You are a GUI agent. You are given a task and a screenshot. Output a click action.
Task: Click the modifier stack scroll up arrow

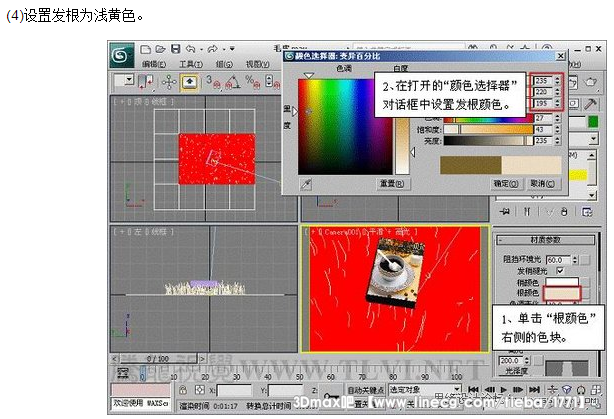click(592, 155)
